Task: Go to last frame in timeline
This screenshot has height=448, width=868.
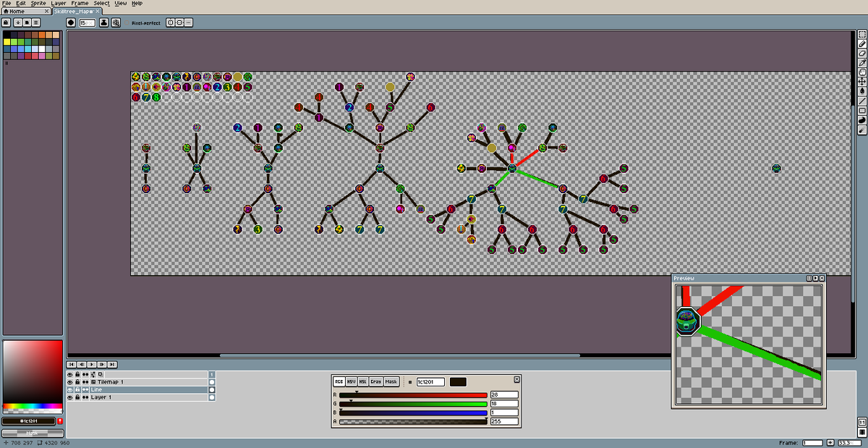Action: (x=112, y=364)
